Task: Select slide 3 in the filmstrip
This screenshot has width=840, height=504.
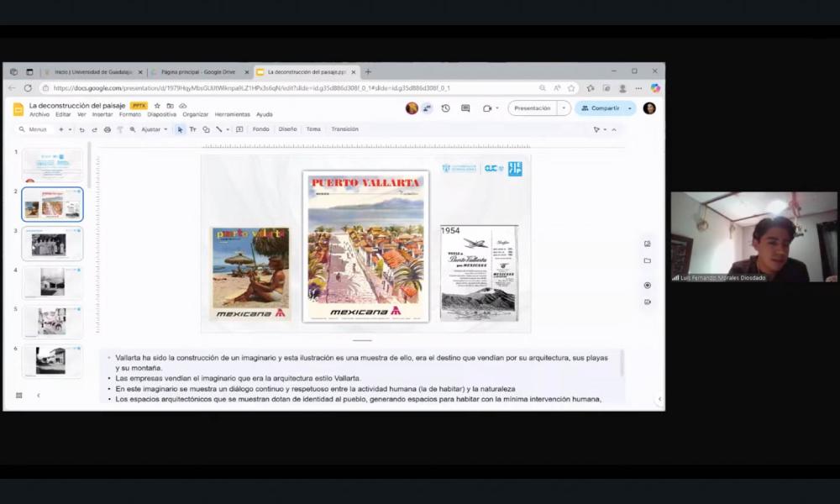Action: click(52, 242)
